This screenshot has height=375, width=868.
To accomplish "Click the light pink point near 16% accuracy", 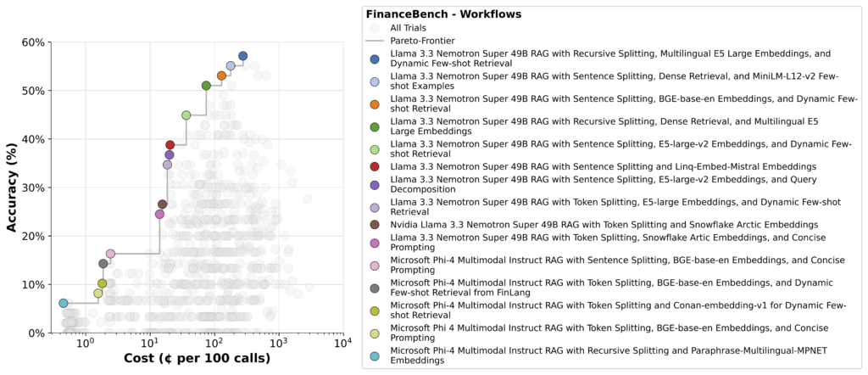I will tap(110, 254).
